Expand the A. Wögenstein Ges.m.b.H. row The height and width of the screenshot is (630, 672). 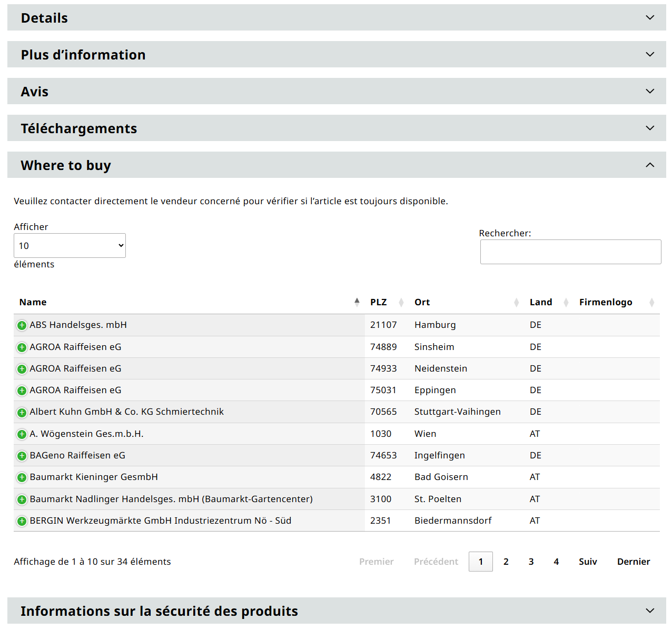pos(22,434)
